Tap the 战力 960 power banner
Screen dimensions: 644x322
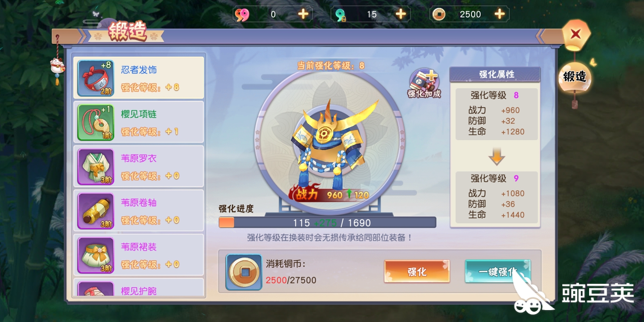[x=330, y=194]
